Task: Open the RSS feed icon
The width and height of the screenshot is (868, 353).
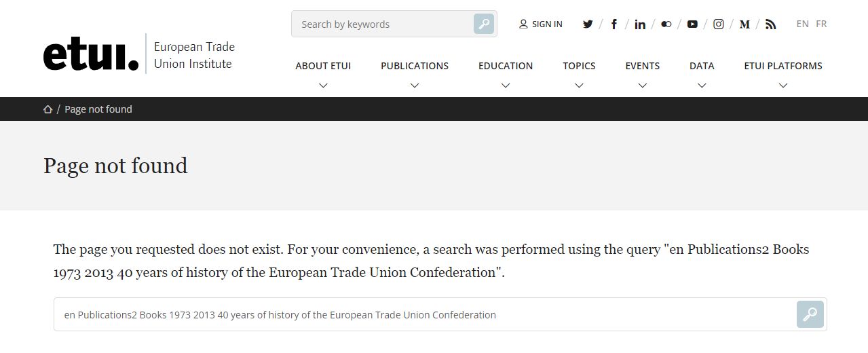Action: click(x=770, y=24)
